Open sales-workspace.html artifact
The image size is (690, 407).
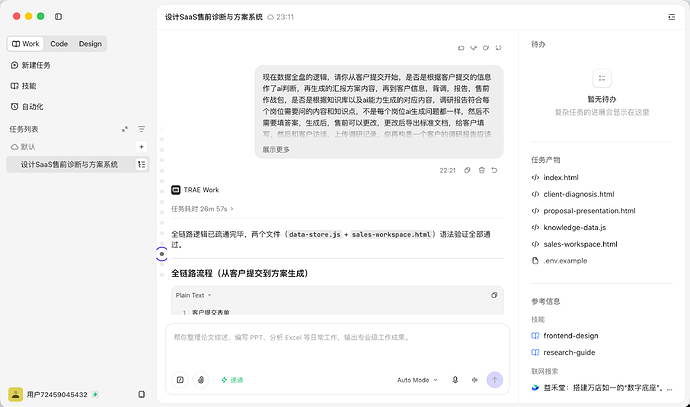tap(574, 244)
